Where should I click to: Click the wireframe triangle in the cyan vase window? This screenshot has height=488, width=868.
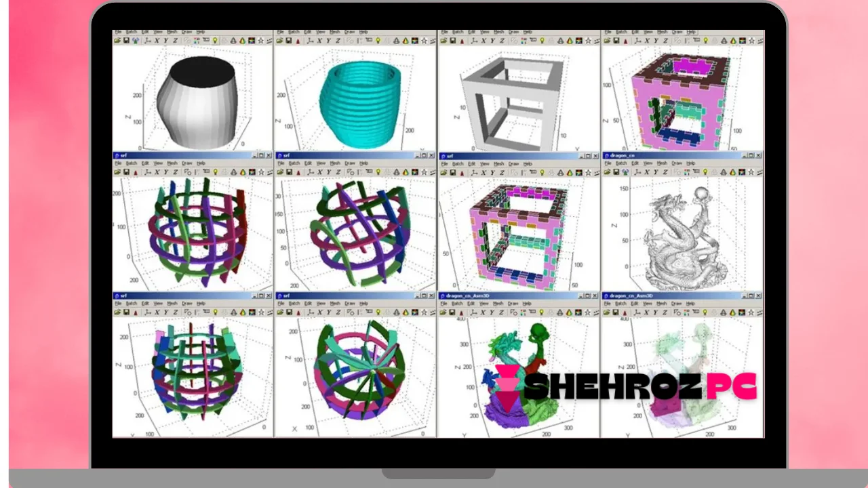[396, 40]
